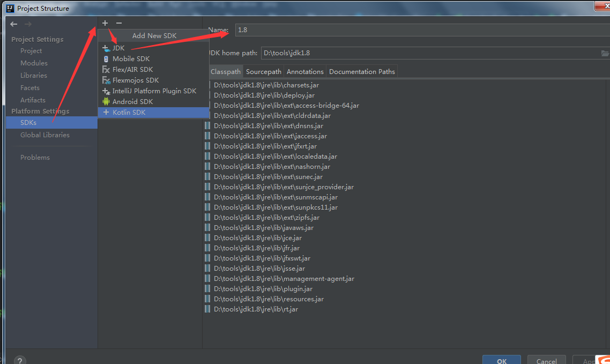Screen dimensions: 610x364
Task: Go back with the left arrow icon
Action: [x=14, y=24]
